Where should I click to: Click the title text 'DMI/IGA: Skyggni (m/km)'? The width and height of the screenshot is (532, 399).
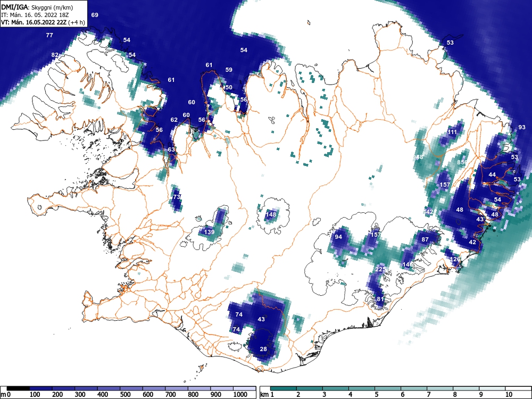click(37, 7)
